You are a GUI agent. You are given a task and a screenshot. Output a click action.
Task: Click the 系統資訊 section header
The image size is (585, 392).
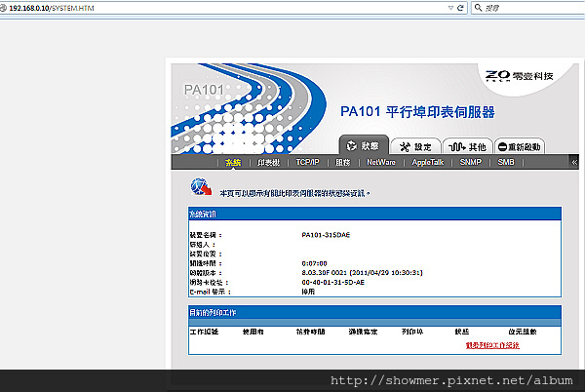(374, 214)
